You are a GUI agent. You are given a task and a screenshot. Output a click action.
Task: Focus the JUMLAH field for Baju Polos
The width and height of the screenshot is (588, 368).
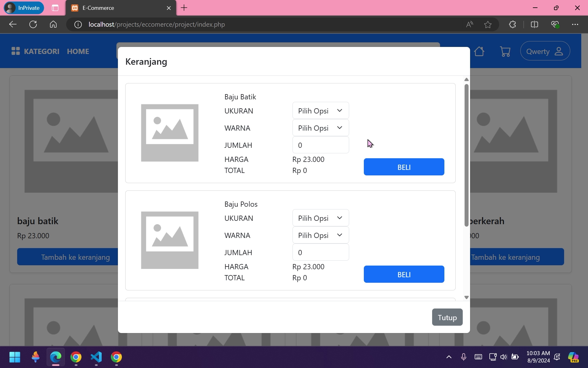tap(321, 252)
